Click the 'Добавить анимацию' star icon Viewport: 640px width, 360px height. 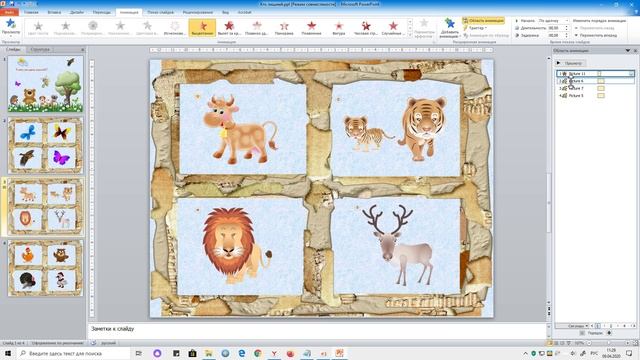[x=449, y=28]
